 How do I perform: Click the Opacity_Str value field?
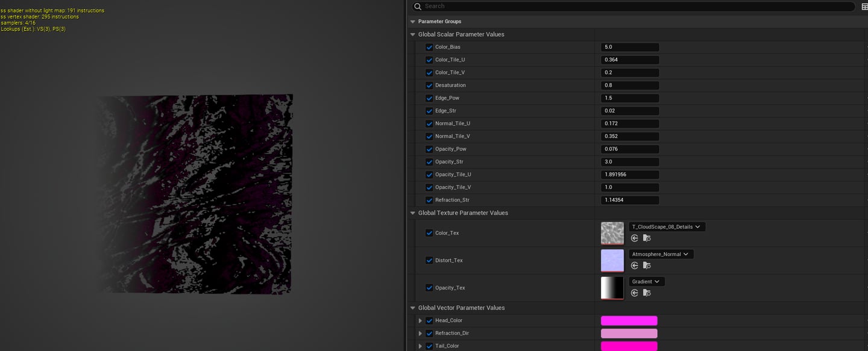coord(629,162)
